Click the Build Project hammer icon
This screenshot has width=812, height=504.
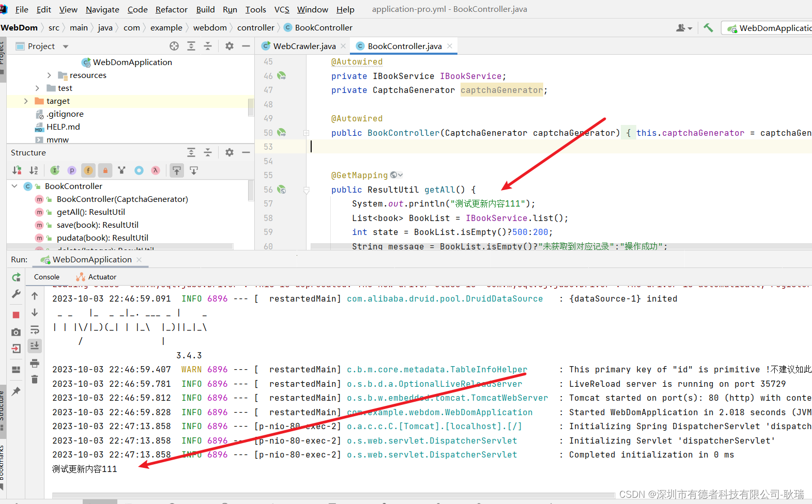tap(708, 28)
